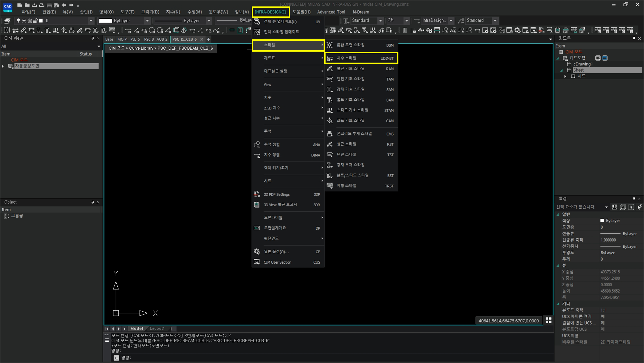Click the 도면설계개요 icon in menu

point(257,228)
